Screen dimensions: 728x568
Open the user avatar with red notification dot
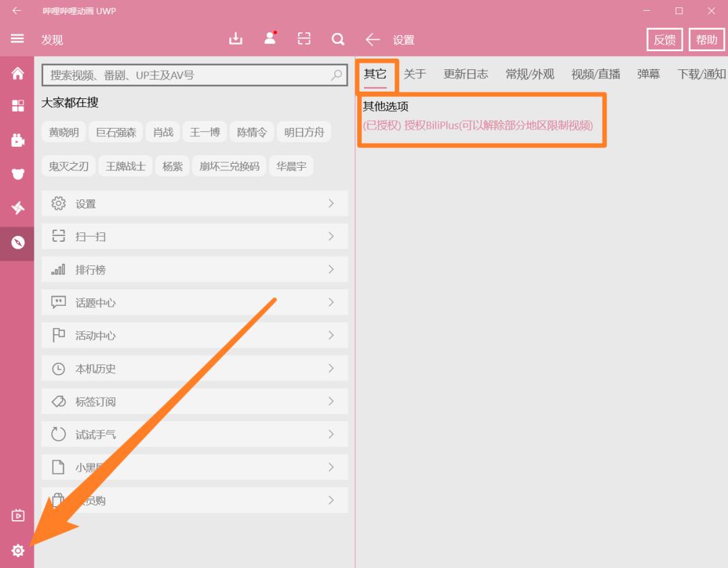coord(270,39)
